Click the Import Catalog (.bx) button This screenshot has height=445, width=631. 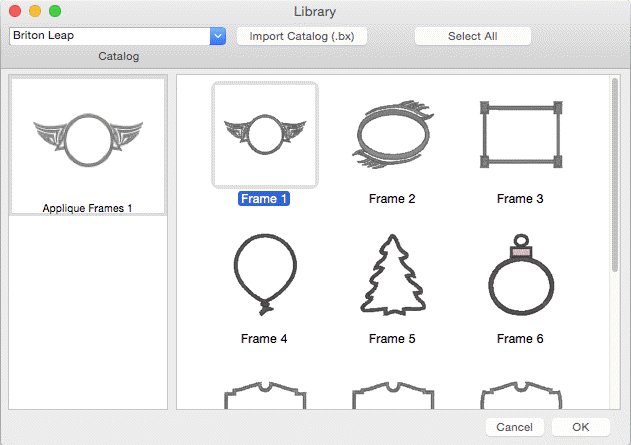pyautogui.click(x=302, y=36)
